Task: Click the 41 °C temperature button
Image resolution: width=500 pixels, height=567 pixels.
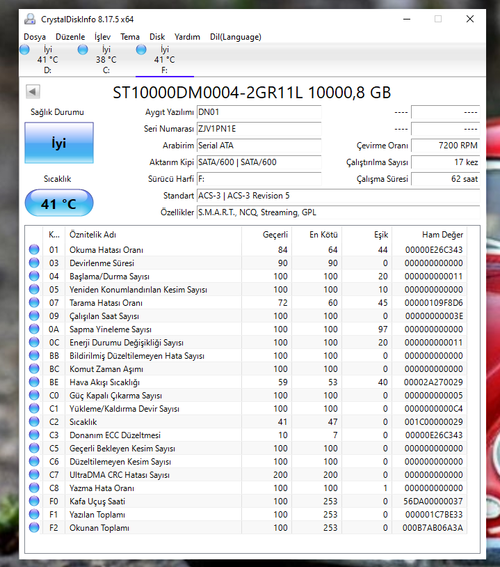Action: point(59,203)
